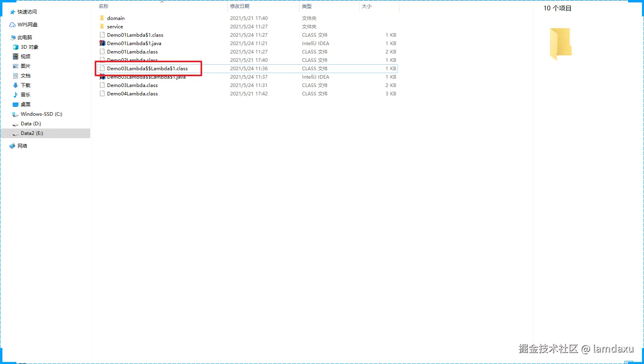
Task: Click the IntelliJ IDEA type of Demo01Lambda$1.java
Action: [316, 44]
